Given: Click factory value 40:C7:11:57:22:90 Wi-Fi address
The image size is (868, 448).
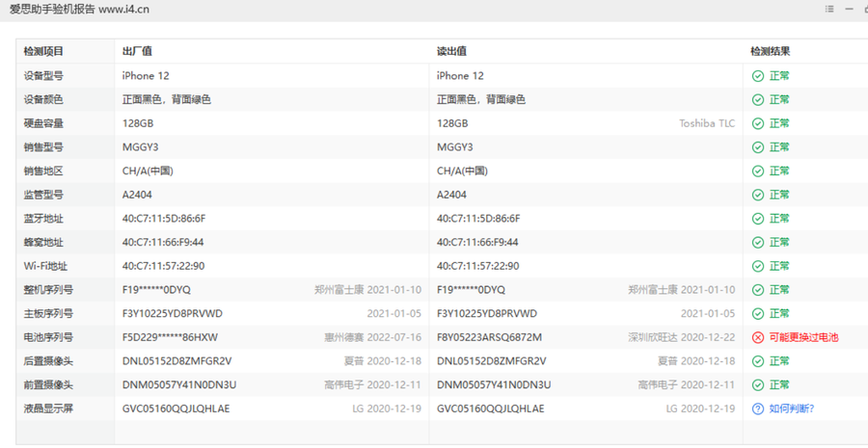Looking at the screenshot, I should tap(163, 266).
